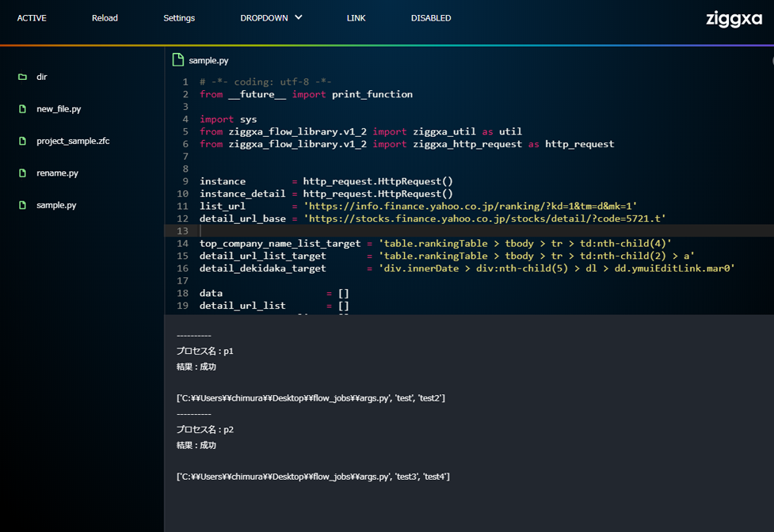
Task: Click 'ziggxa_util' on line 5
Action: (x=444, y=131)
